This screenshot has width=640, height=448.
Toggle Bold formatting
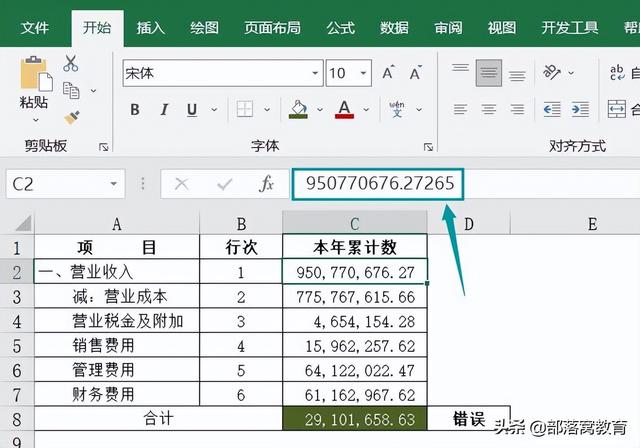[x=135, y=109]
